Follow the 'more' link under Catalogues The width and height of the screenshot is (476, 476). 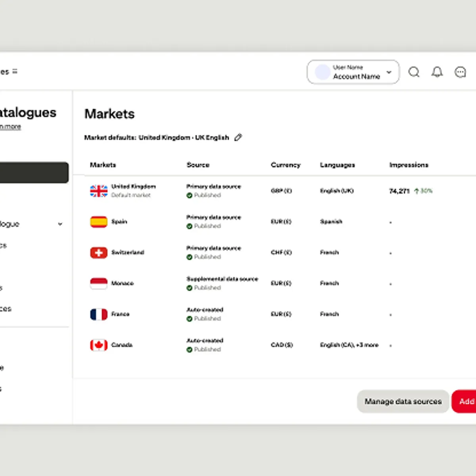(10, 127)
